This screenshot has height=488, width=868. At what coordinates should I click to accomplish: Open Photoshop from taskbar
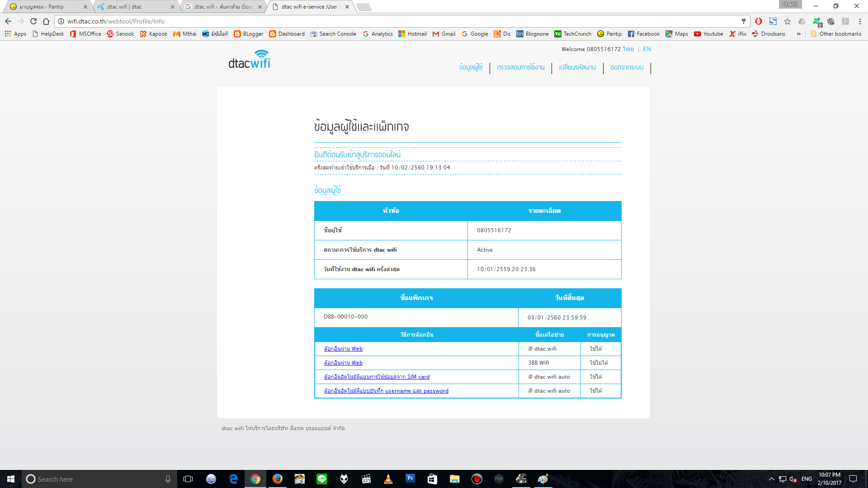(x=410, y=479)
